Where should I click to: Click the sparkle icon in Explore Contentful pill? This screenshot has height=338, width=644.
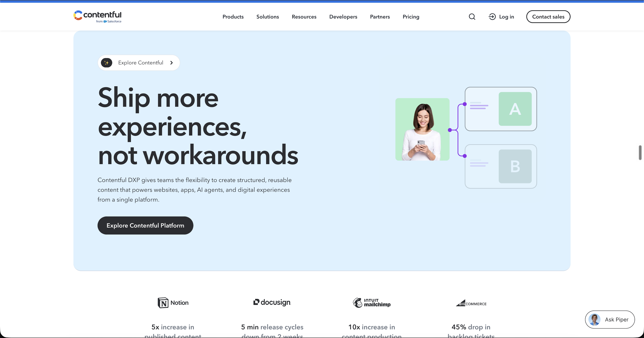pyautogui.click(x=106, y=63)
